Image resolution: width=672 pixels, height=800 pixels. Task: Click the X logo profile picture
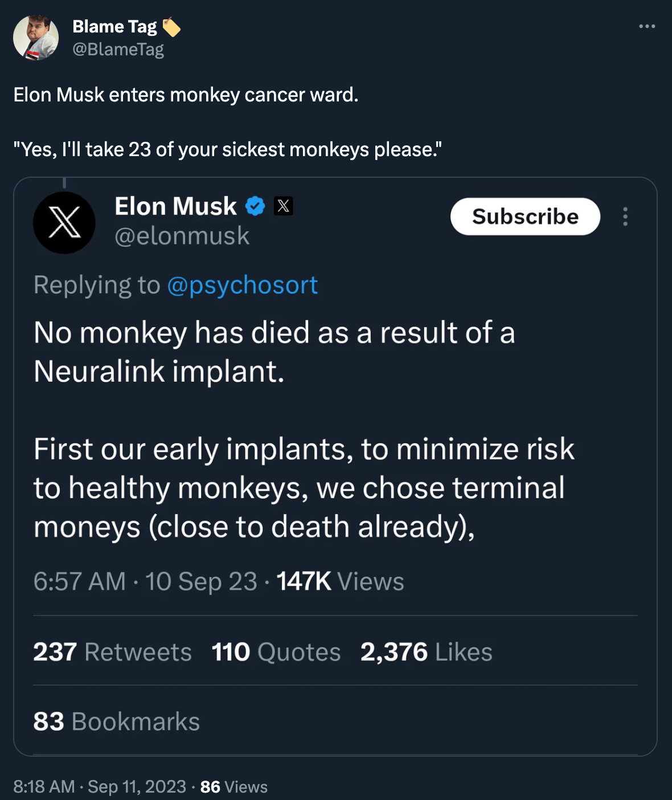[x=64, y=223]
